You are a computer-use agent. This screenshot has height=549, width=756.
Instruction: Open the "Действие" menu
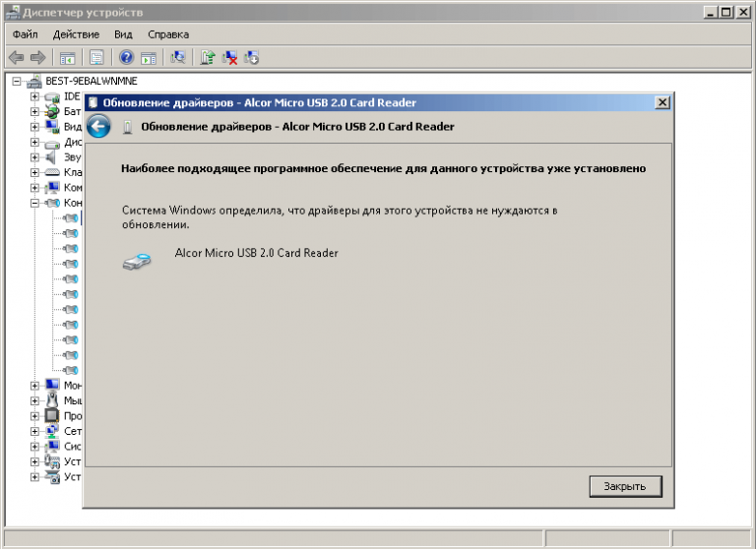point(76,34)
